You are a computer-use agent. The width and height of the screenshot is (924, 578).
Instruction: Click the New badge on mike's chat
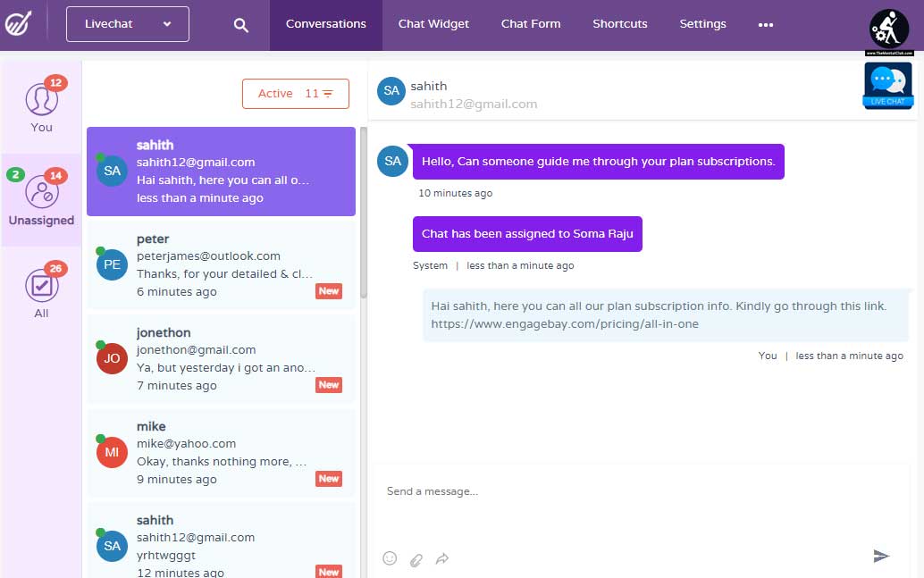329,479
